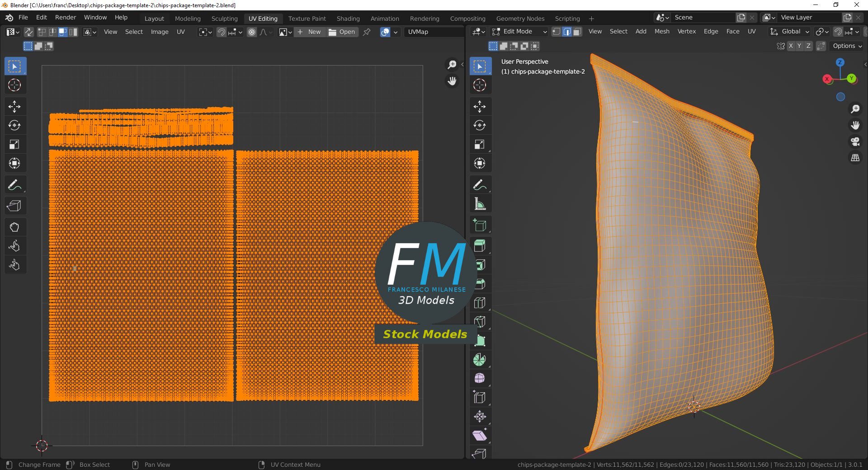This screenshot has width=868, height=470.
Task: Switch to the Texture Paint workspace tab
Action: pos(307,19)
